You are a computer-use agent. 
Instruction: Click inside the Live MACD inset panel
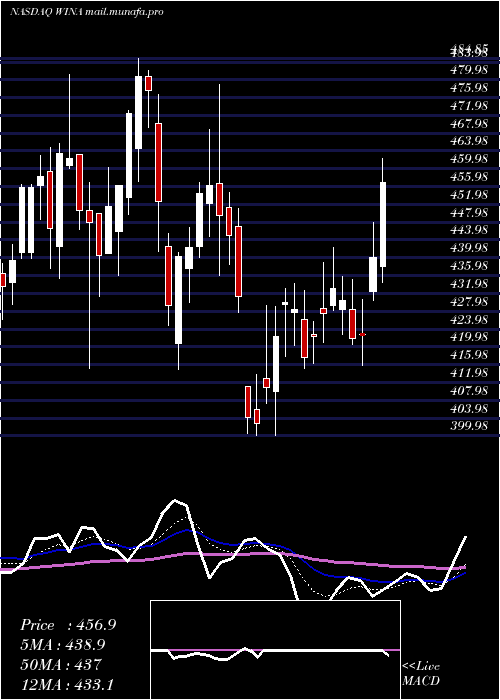click(x=275, y=650)
